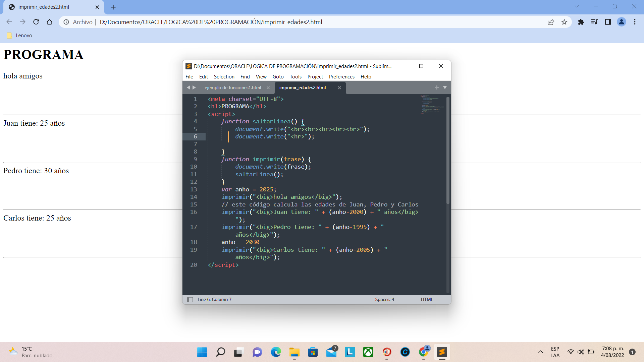
Task: Click the Chrome address bar URL
Action: pyautogui.click(x=211, y=22)
